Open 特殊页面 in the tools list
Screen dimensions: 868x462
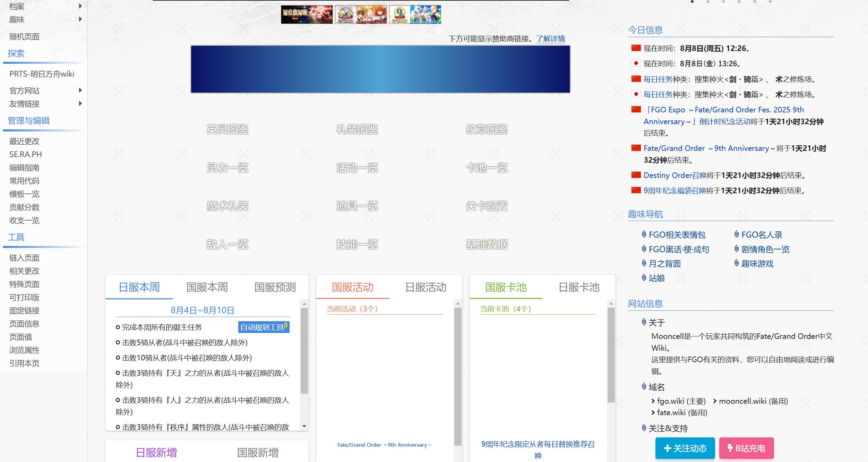click(24, 284)
